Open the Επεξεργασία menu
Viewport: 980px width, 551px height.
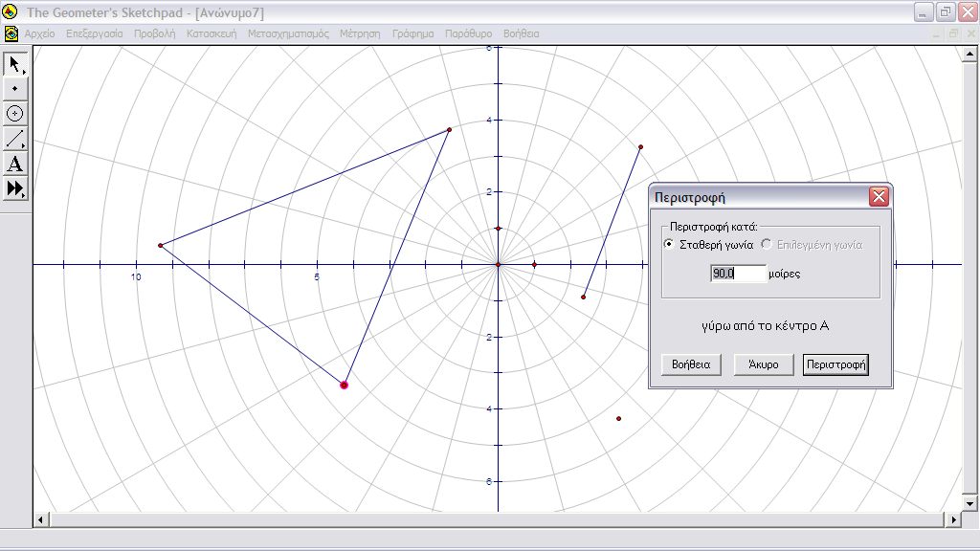[x=95, y=33]
